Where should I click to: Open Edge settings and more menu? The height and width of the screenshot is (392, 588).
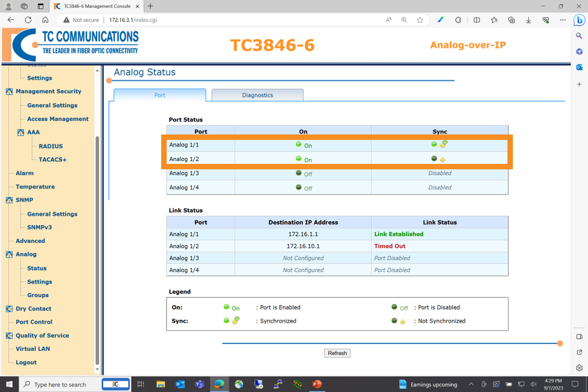coord(562,20)
